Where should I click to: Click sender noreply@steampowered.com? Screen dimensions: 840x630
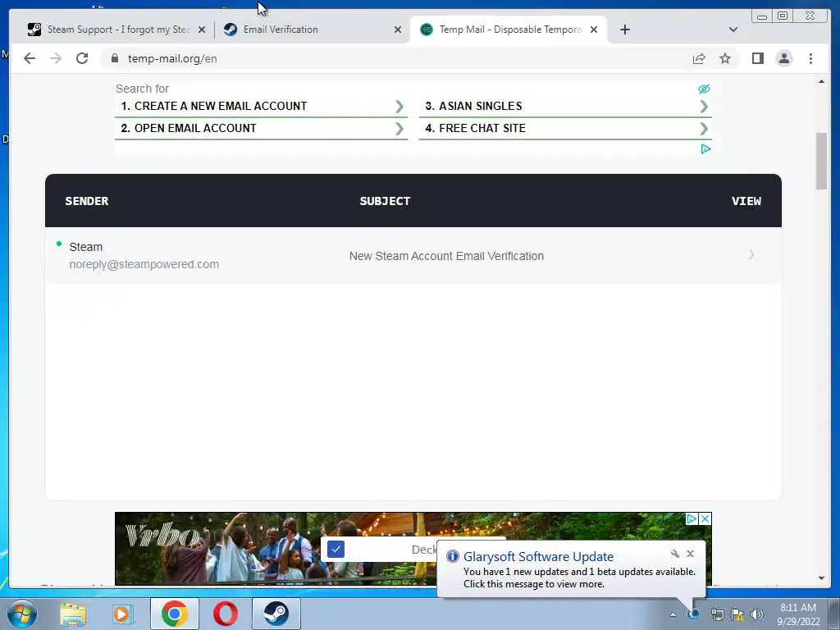coord(144,264)
